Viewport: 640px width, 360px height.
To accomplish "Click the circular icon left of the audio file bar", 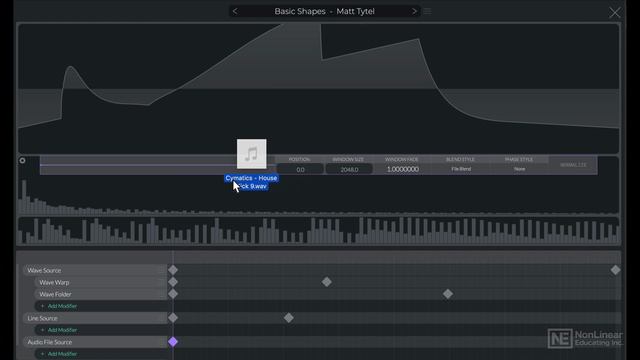I will (22, 161).
